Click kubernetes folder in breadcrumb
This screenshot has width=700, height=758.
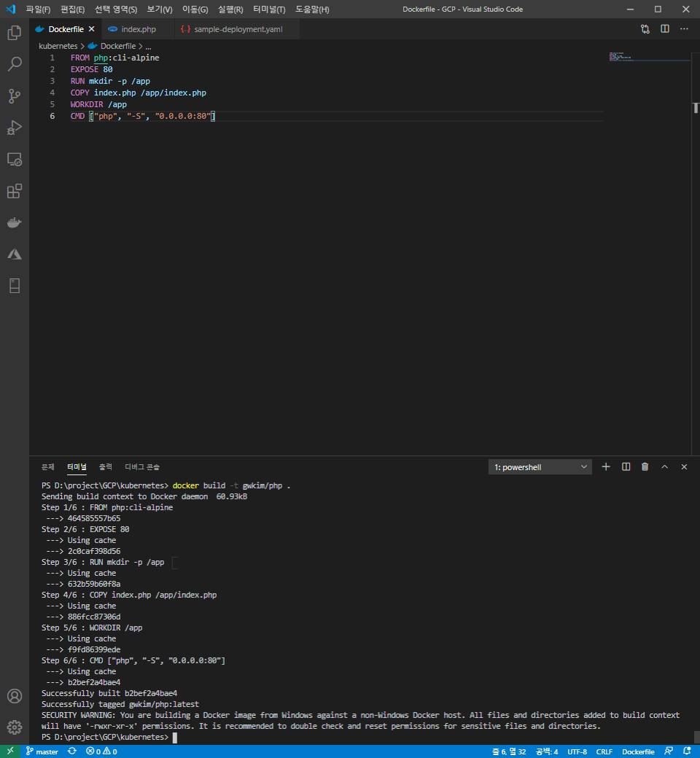click(58, 46)
